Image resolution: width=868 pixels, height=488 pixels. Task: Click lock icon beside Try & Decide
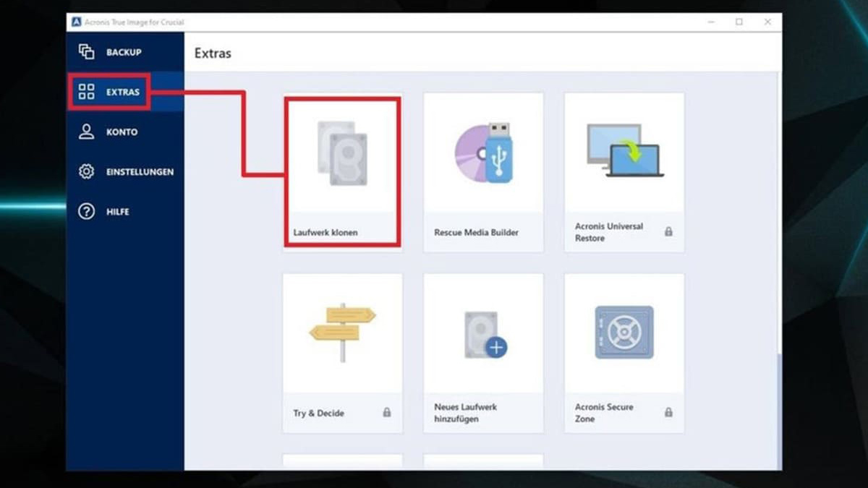[387, 413]
